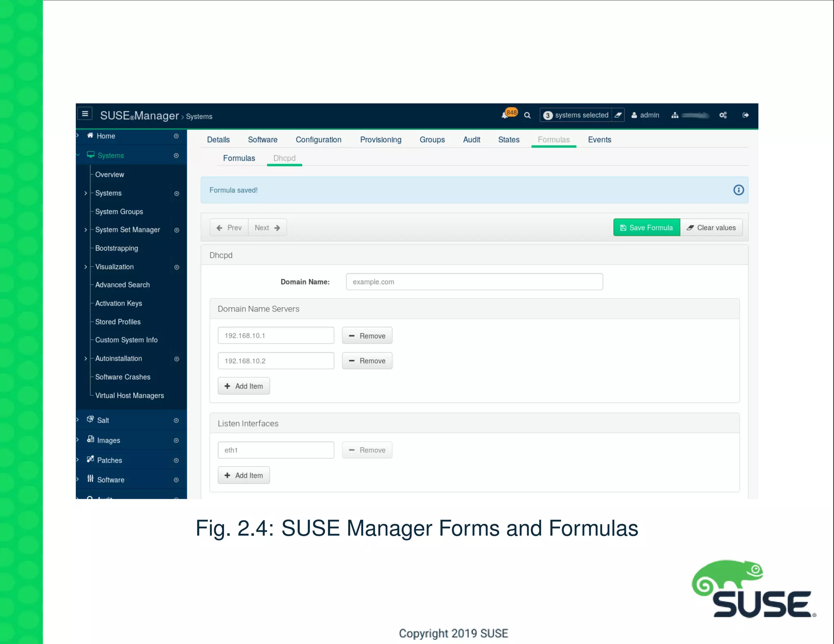Expand the Autoinstallation chevron
834x644 pixels.
pos(86,358)
